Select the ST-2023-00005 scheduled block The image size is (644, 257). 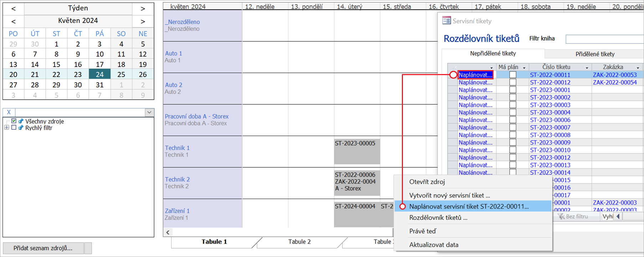click(357, 151)
